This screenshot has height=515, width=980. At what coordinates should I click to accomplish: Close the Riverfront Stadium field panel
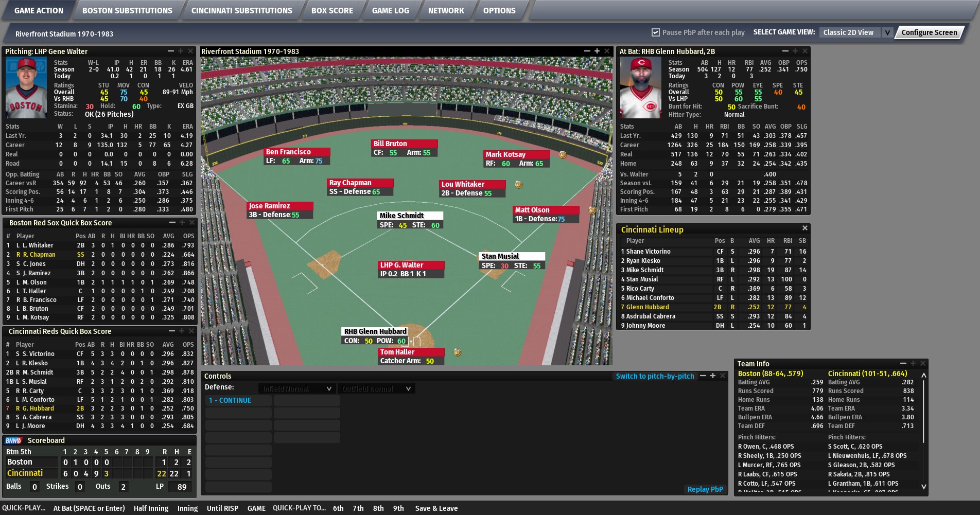(607, 51)
